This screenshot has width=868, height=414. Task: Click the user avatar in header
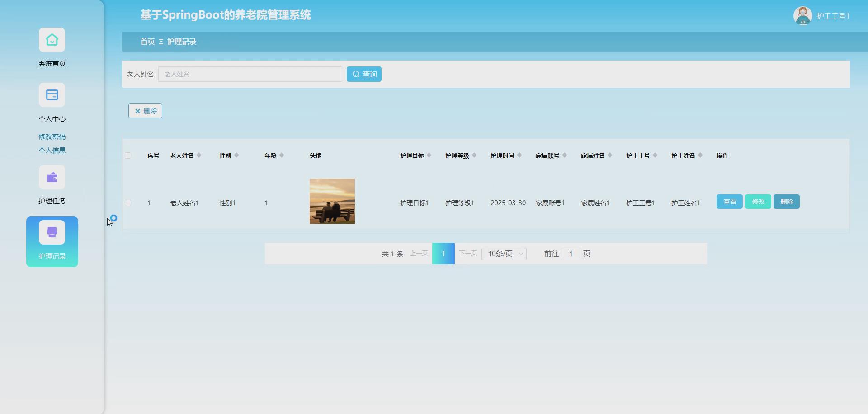point(803,16)
